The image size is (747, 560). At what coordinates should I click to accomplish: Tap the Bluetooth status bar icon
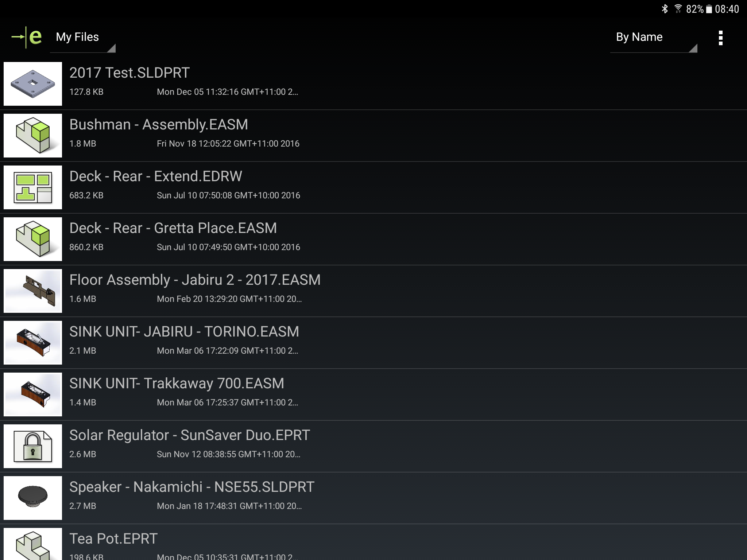click(x=665, y=9)
